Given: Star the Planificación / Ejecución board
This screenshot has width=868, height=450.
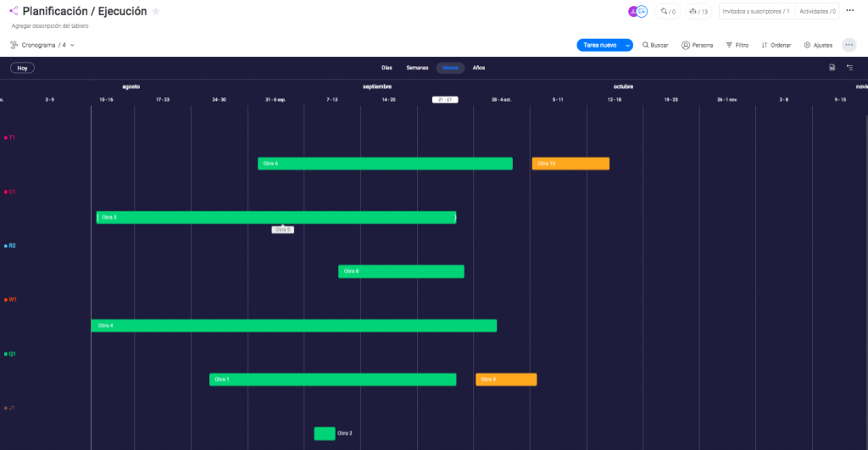Looking at the screenshot, I should point(156,11).
